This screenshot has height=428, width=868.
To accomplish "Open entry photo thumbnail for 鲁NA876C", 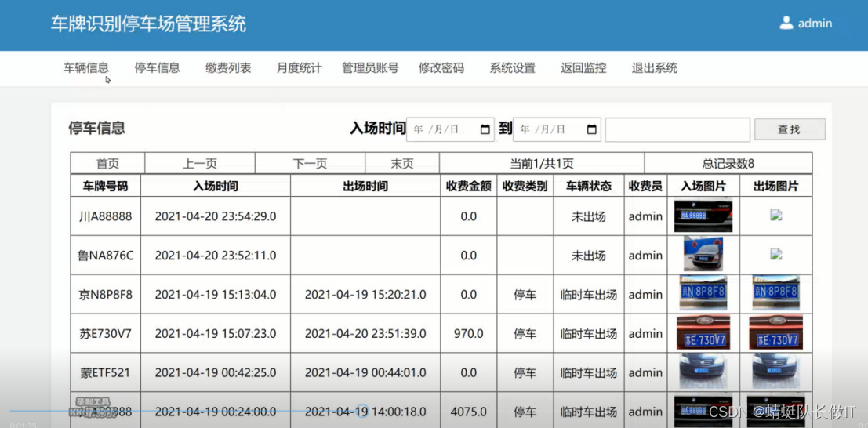I will click(x=703, y=254).
